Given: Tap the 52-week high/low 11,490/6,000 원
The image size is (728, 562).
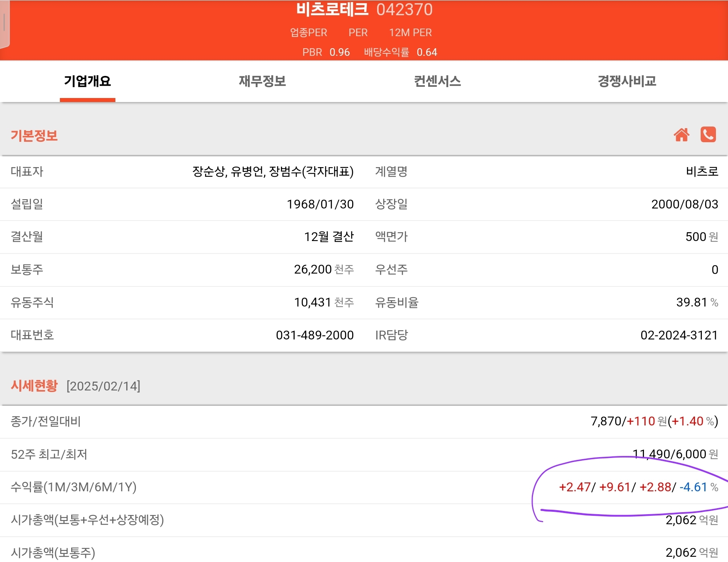Looking at the screenshot, I should click(675, 454).
